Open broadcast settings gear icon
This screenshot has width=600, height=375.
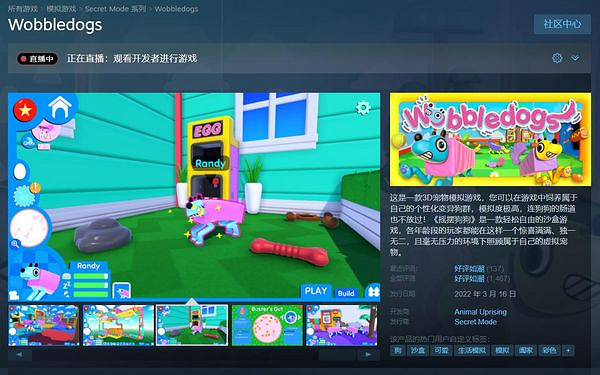point(557,58)
